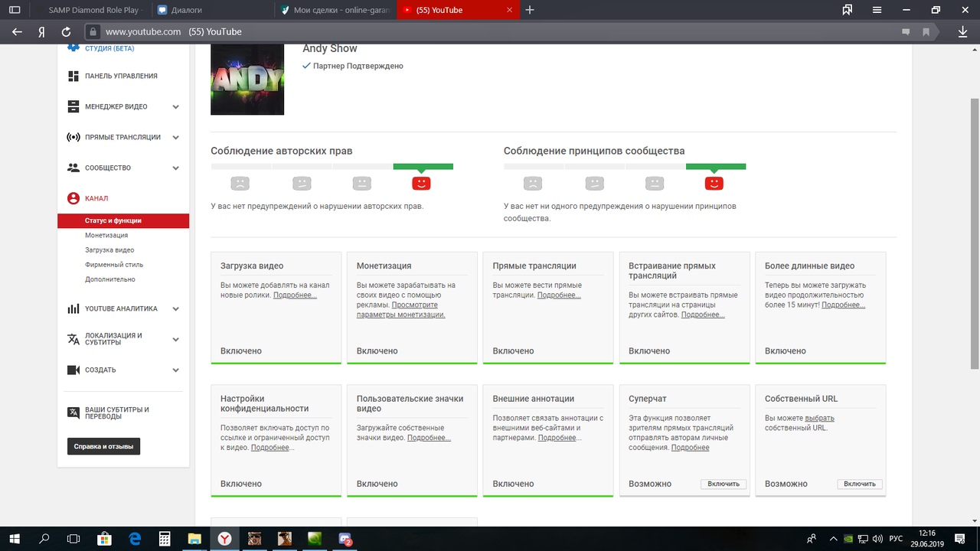
Task: Select Статус и функции menu item
Action: pyautogui.click(x=123, y=220)
